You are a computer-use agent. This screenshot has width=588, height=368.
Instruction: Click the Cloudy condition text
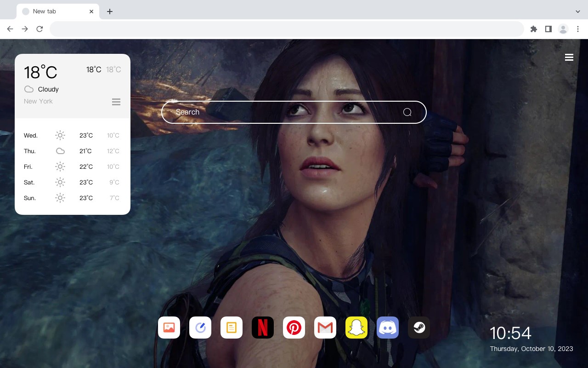48,89
